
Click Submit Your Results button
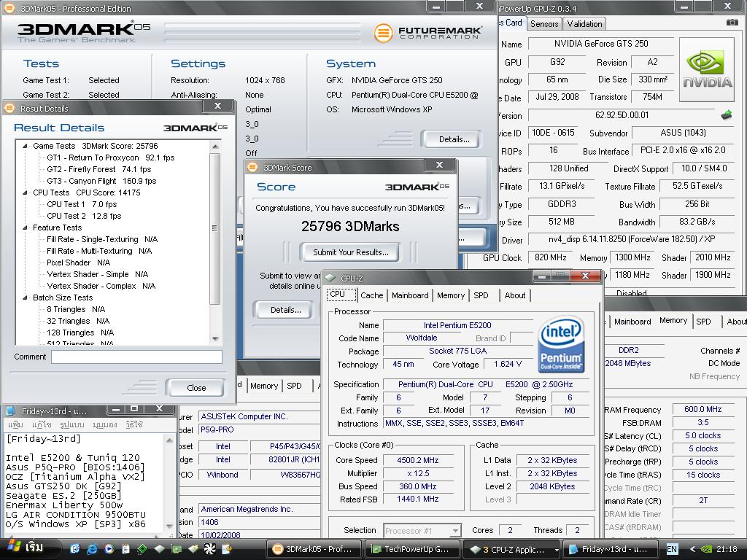point(350,252)
